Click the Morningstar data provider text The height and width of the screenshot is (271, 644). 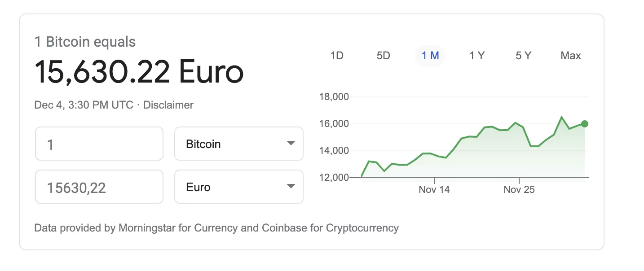147,228
